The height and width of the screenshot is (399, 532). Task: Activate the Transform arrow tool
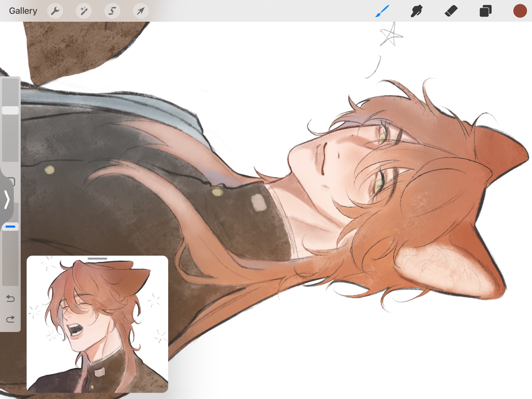click(x=140, y=11)
